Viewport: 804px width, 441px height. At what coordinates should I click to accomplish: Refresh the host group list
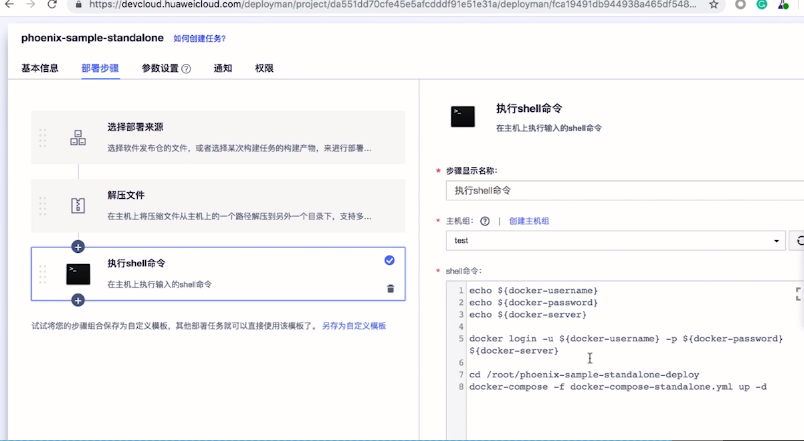point(798,240)
